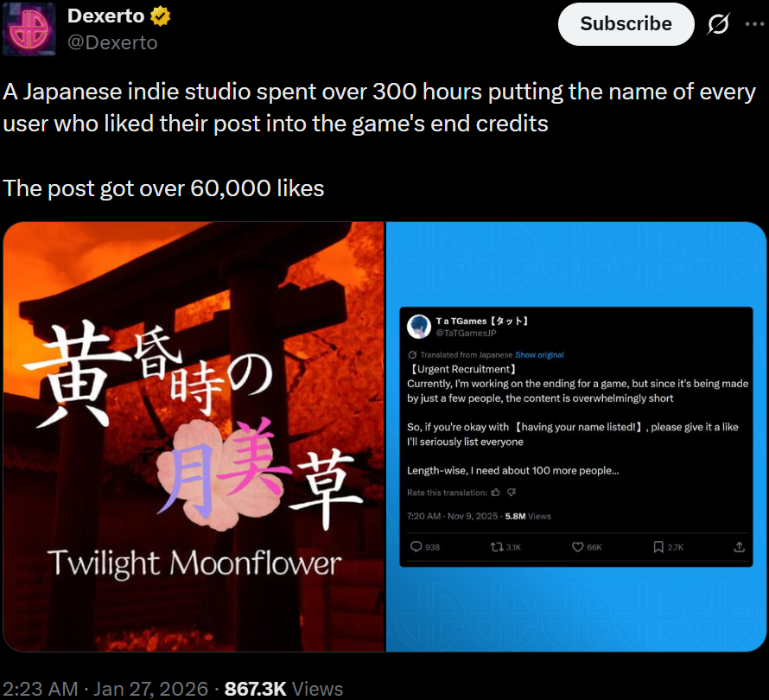Open the Dexerto profile avatar
The height and width of the screenshot is (700, 769).
click(29, 29)
